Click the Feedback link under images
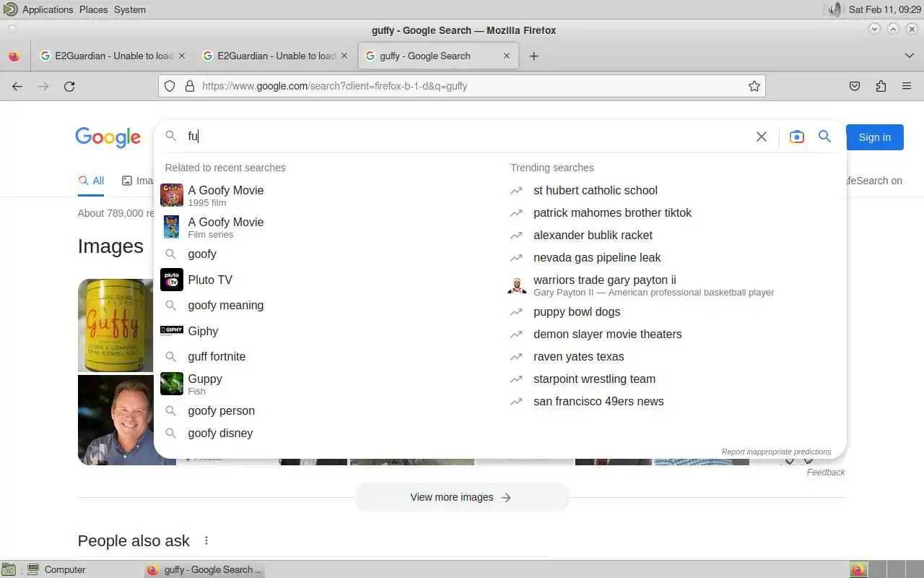The width and height of the screenshot is (924, 578). [x=826, y=472]
